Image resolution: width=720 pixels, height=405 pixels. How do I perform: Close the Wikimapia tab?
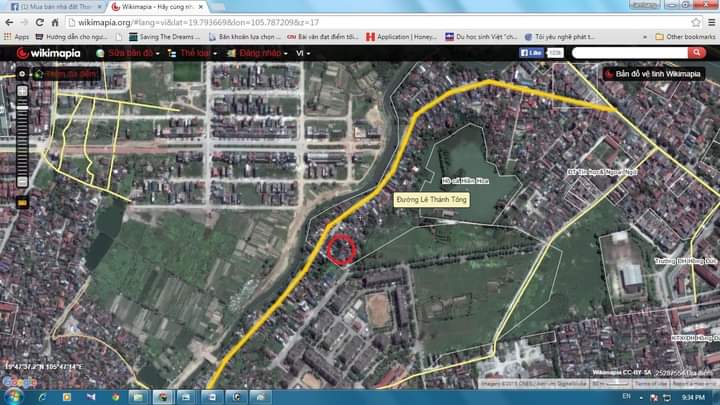(201, 7)
